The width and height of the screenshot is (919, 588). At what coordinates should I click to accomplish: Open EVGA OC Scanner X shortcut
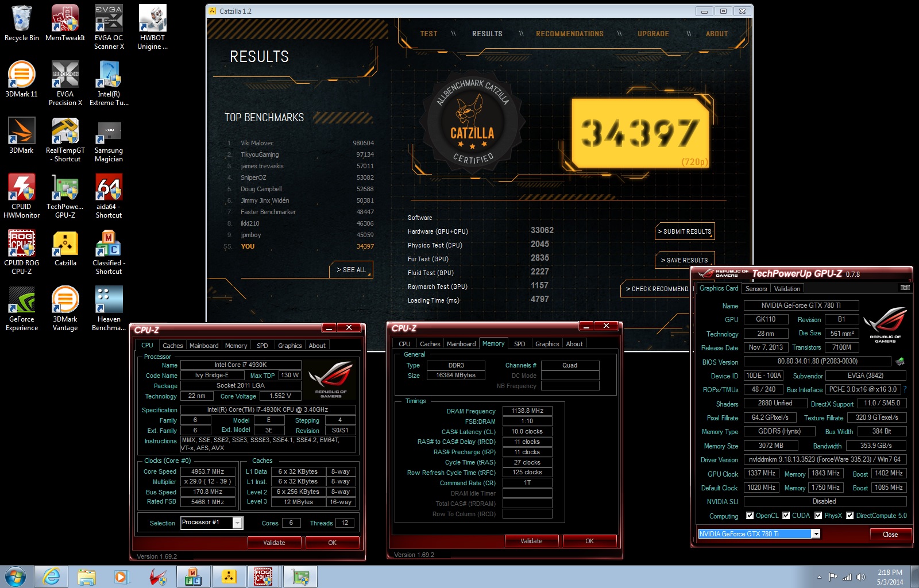point(109,27)
